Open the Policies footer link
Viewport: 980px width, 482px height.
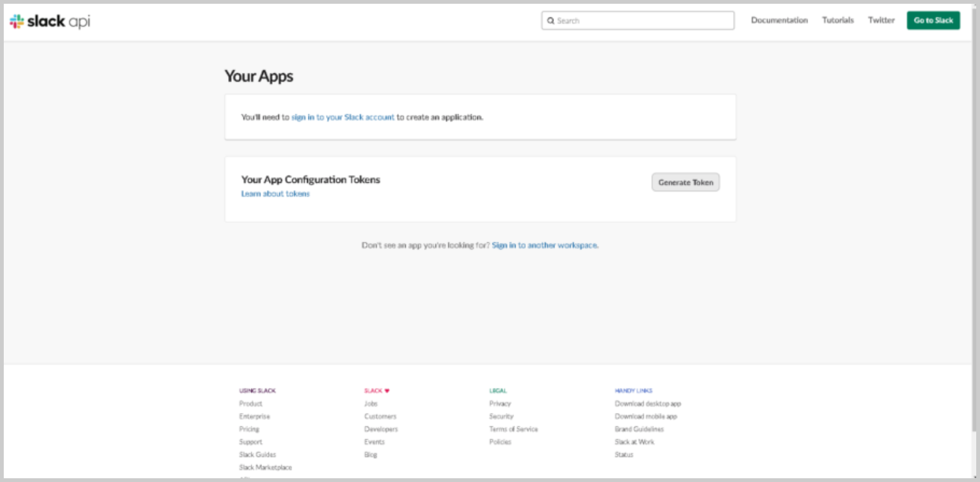coord(500,442)
